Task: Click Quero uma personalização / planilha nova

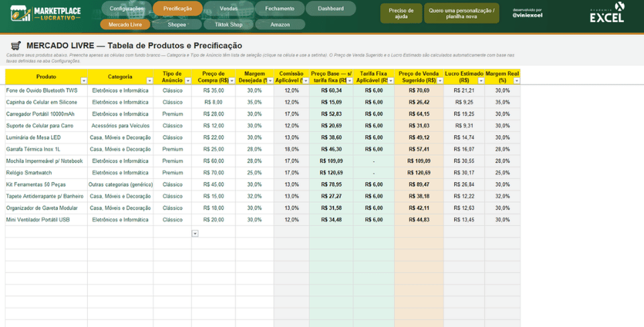Action: point(462,13)
